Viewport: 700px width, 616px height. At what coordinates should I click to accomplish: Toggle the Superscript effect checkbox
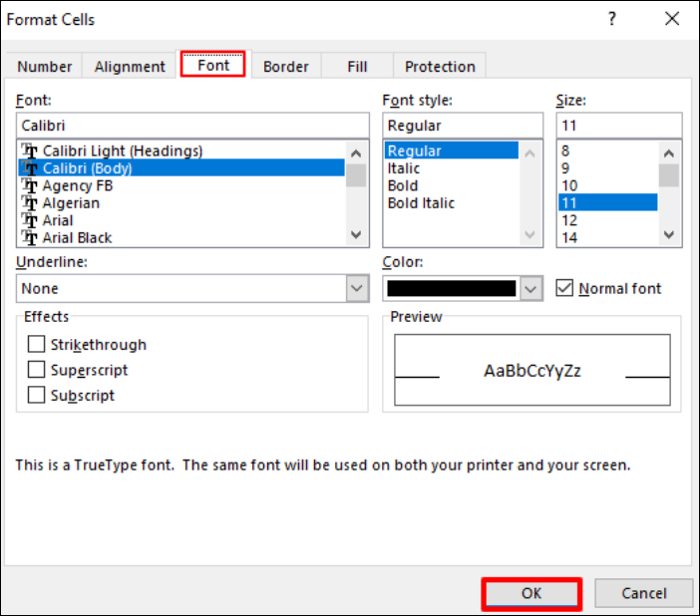pyautogui.click(x=37, y=370)
